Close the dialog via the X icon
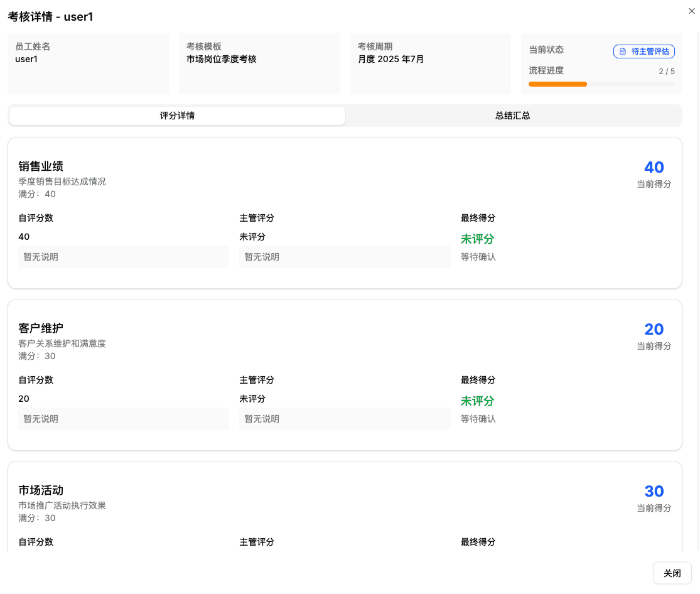 [692, 11]
